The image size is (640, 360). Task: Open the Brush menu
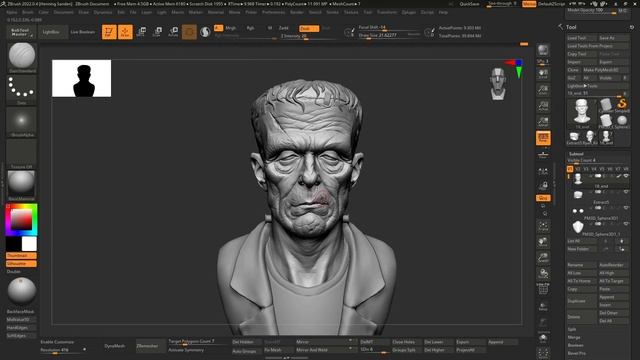click(28, 12)
